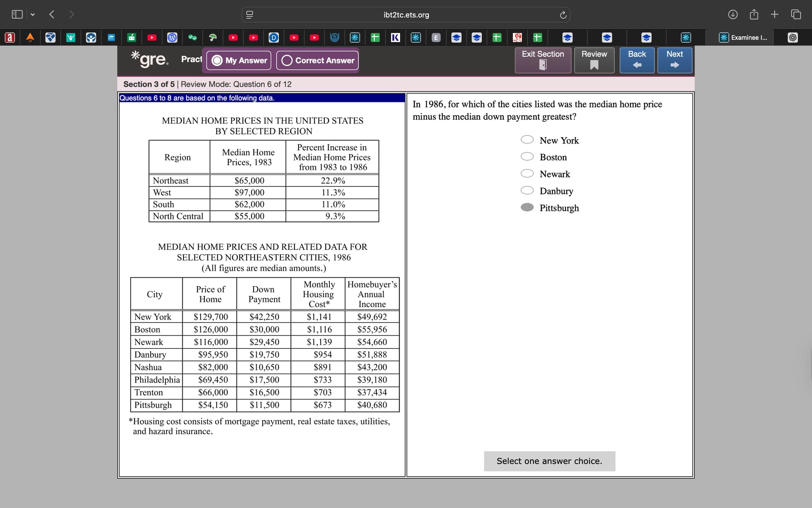Viewport: 812px width, 508px height.
Task: Show the Safari sidebar
Action: pyautogui.click(x=17, y=14)
